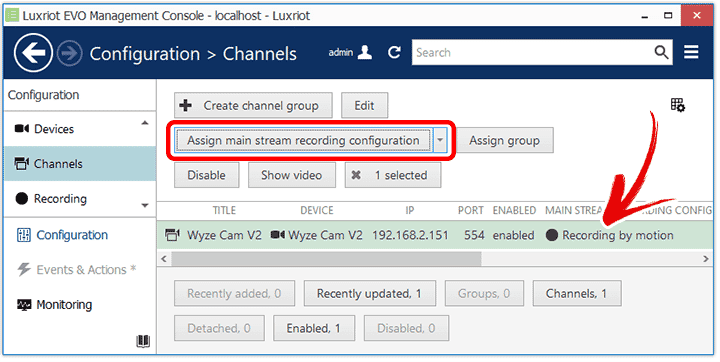Screen dimensions: 720x362
Task: Click the horizontal scrollbar thumb
Action: 326,259
